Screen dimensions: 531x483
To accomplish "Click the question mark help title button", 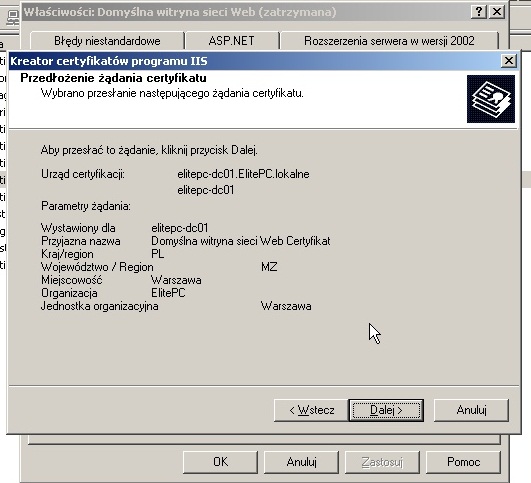I will pos(479,12).
